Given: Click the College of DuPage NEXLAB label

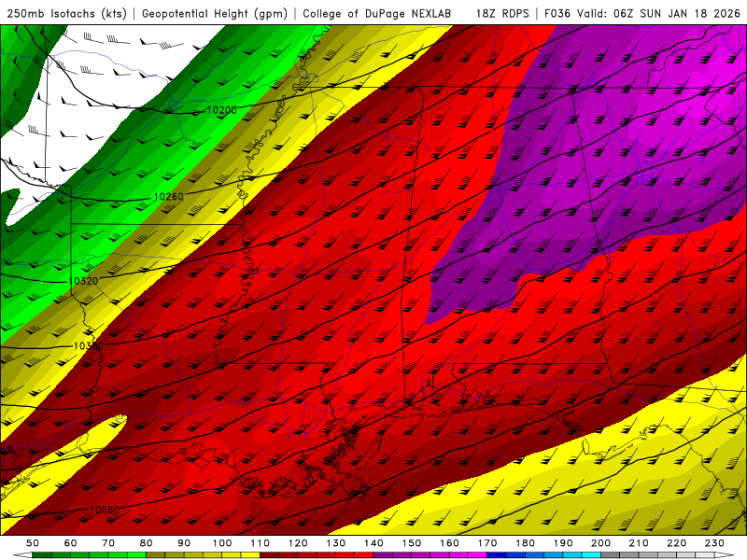Looking at the screenshot, I should pyautogui.click(x=376, y=13).
